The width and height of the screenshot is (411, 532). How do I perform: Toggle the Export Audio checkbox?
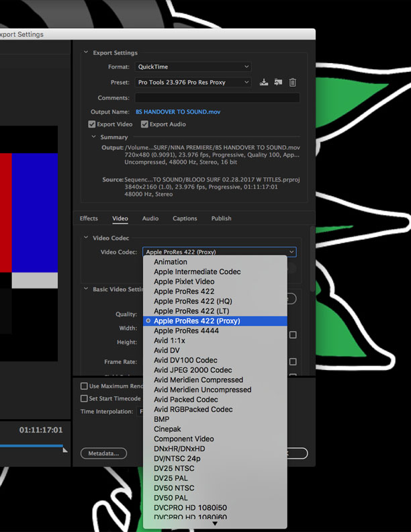click(x=144, y=124)
